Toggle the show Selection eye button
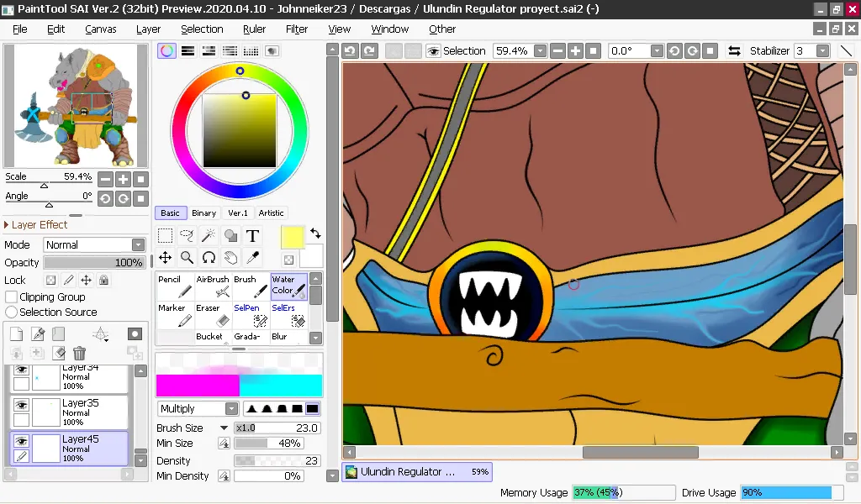Viewport: 861px width, 504px height. coord(433,51)
